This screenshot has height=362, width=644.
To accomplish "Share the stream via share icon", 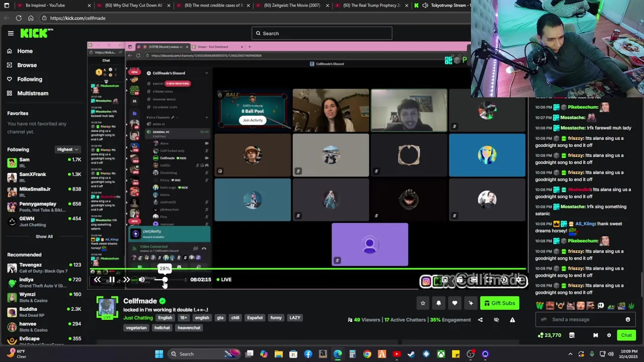I will click(x=480, y=320).
